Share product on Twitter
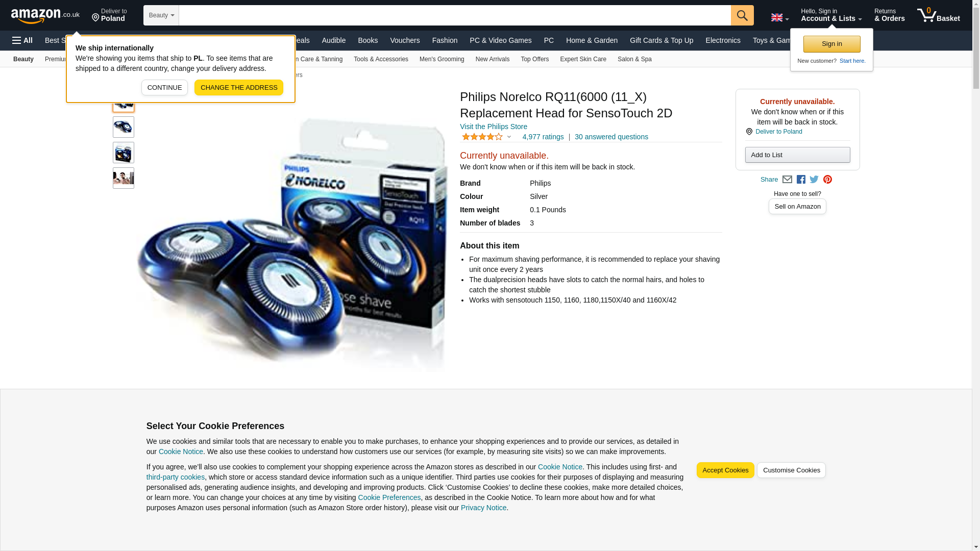This screenshot has height=551, width=980. pyautogui.click(x=814, y=180)
